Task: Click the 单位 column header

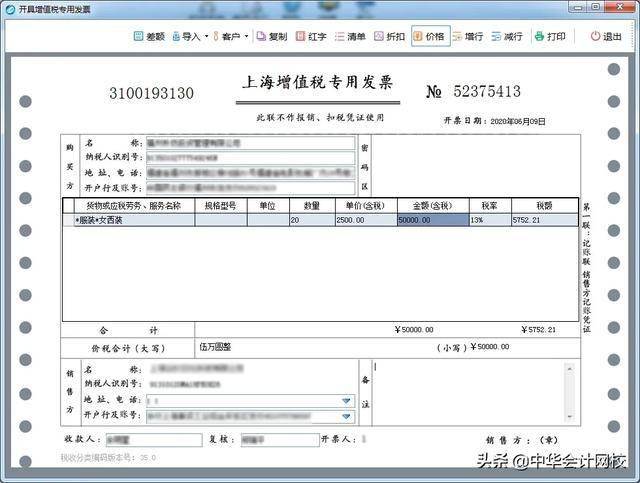Action: pos(268,206)
